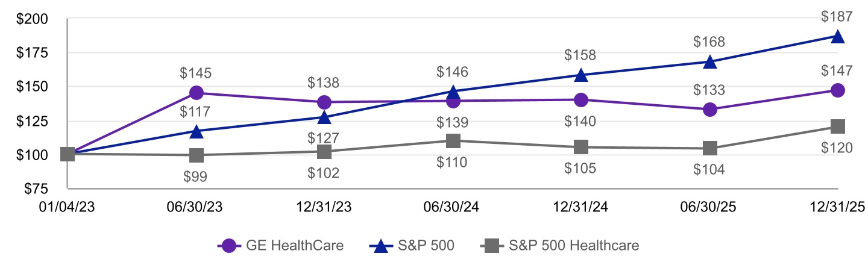Select the purple circle data point at $145

[x=196, y=93]
